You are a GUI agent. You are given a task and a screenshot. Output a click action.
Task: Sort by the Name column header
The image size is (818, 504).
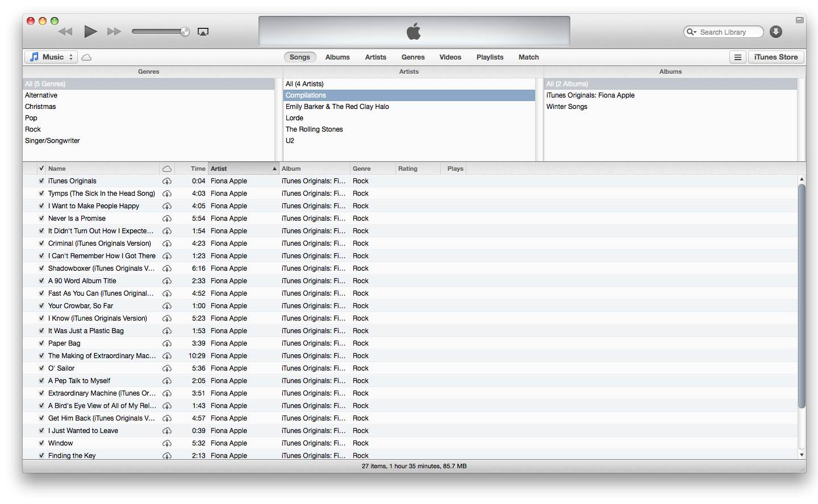click(x=102, y=169)
